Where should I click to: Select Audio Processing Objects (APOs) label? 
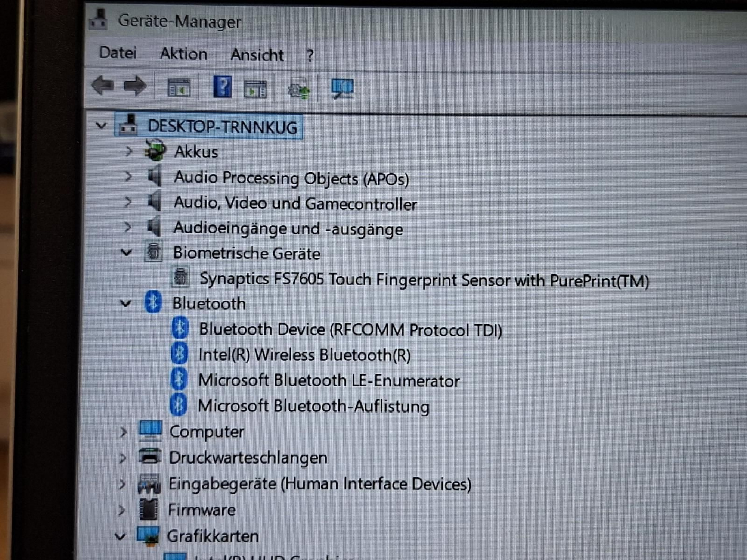(x=291, y=178)
